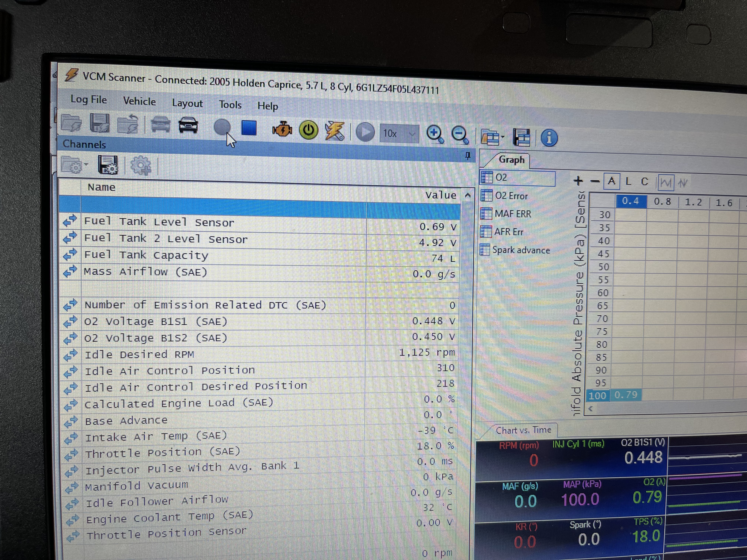Screen dimensions: 747x560
Task: Toggle the plain waveform icon beside it
Action: click(683, 183)
